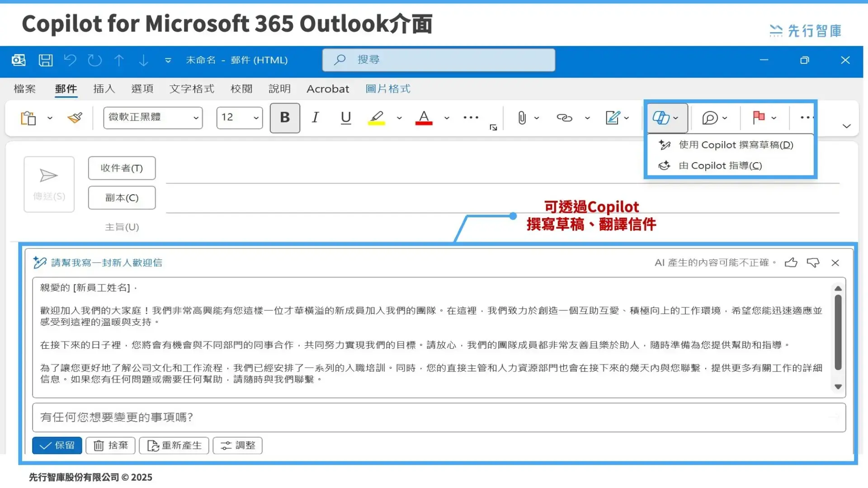
Task: Click the 收件者 recipients button
Action: [x=122, y=168]
